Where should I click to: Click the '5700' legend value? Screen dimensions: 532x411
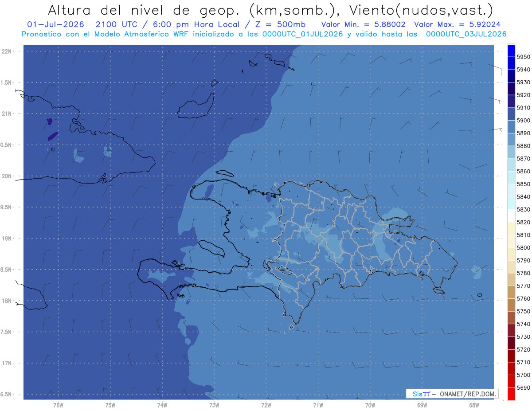coord(524,375)
